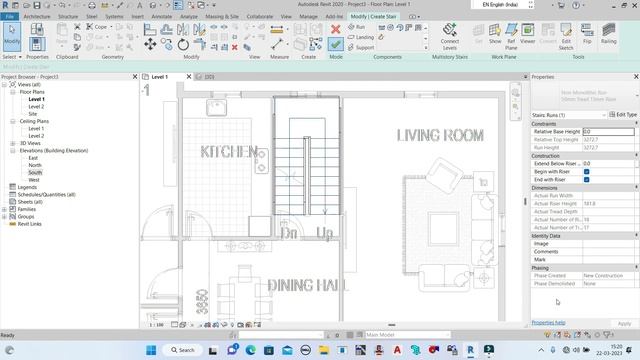Image resolution: width=640 pixels, height=360 pixels.
Task: Collapse the Ceiling Plans node
Action: pyautogui.click(x=13, y=121)
